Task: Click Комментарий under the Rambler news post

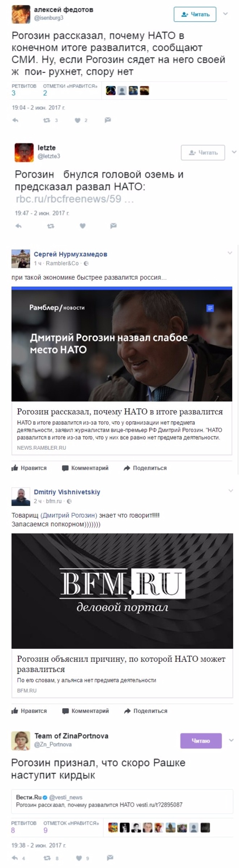Action: pos(85,468)
